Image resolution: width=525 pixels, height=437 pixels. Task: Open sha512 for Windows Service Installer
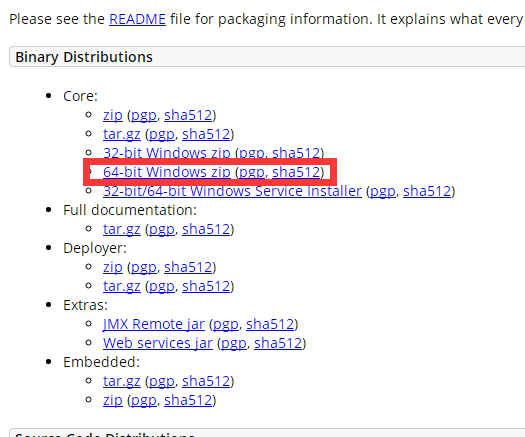[x=427, y=191]
